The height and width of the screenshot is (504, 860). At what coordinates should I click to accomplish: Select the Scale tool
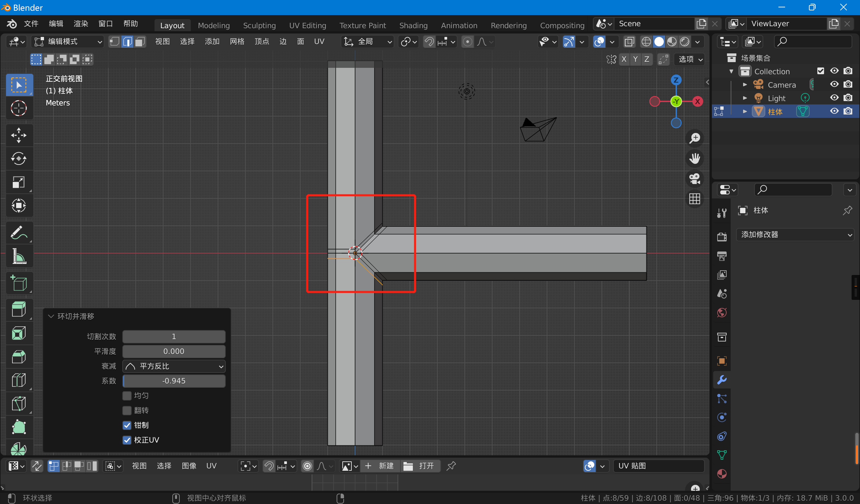[x=19, y=182]
